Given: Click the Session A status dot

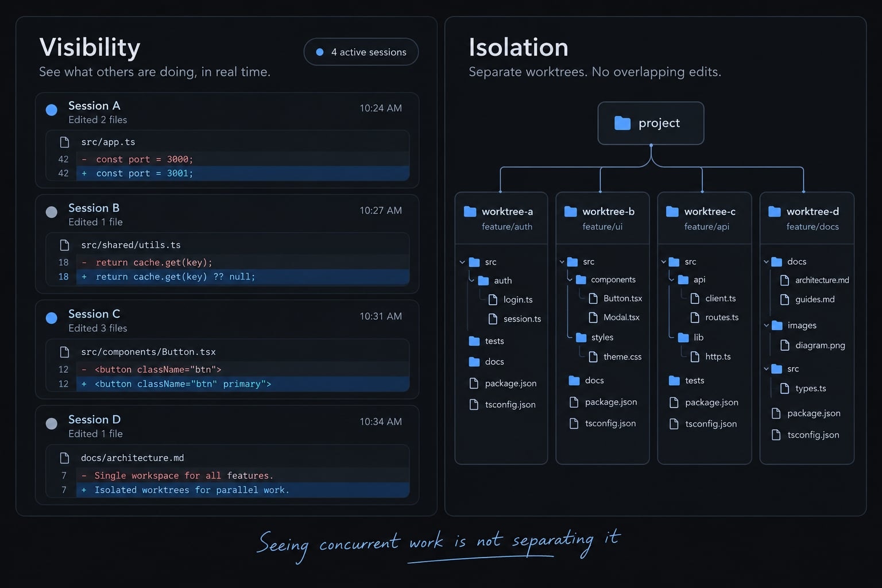Looking at the screenshot, I should (x=52, y=110).
